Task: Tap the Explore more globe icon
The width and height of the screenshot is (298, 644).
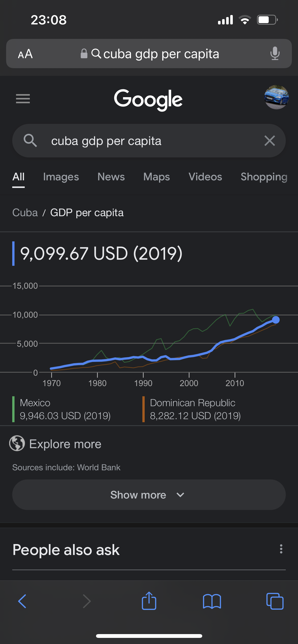Action: pyautogui.click(x=17, y=443)
